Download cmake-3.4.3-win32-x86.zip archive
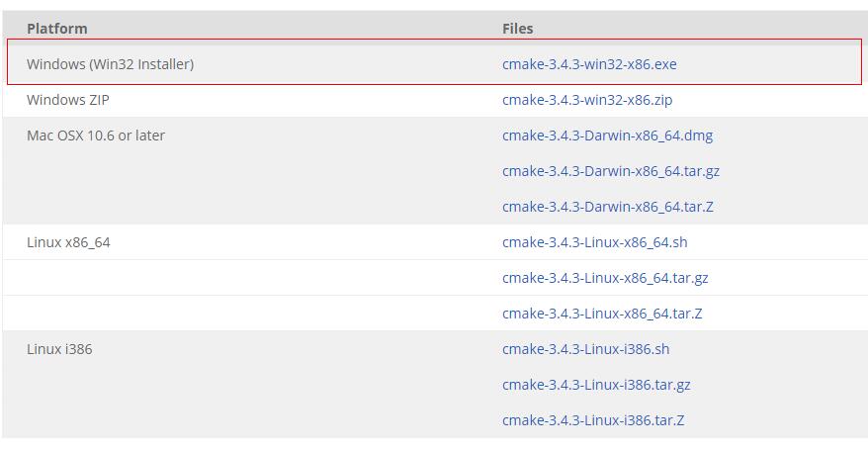The width and height of the screenshot is (868, 451). (x=587, y=100)
